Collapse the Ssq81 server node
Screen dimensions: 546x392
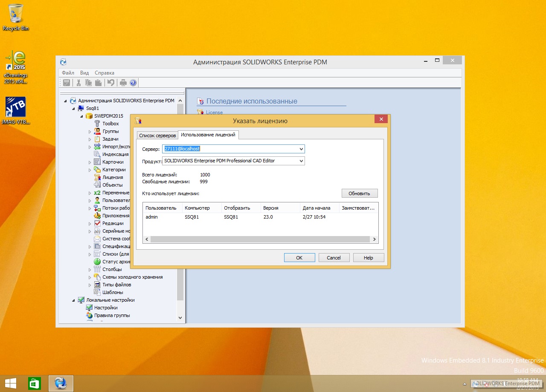coord(74,108)
